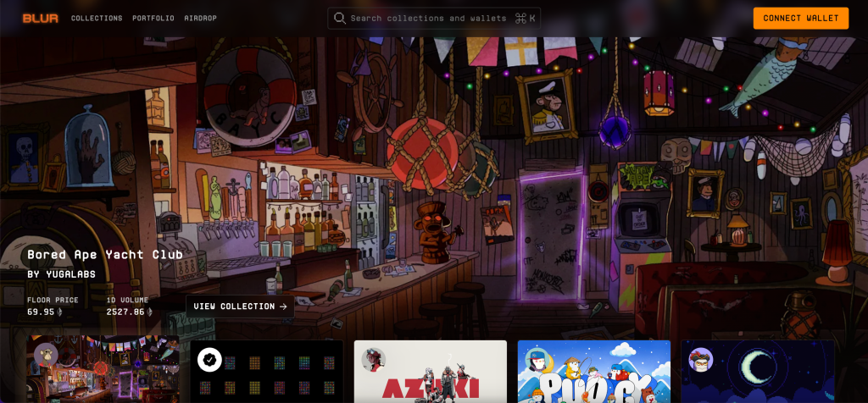Click the Azuki card avatar icon

(x=373, y=360)
